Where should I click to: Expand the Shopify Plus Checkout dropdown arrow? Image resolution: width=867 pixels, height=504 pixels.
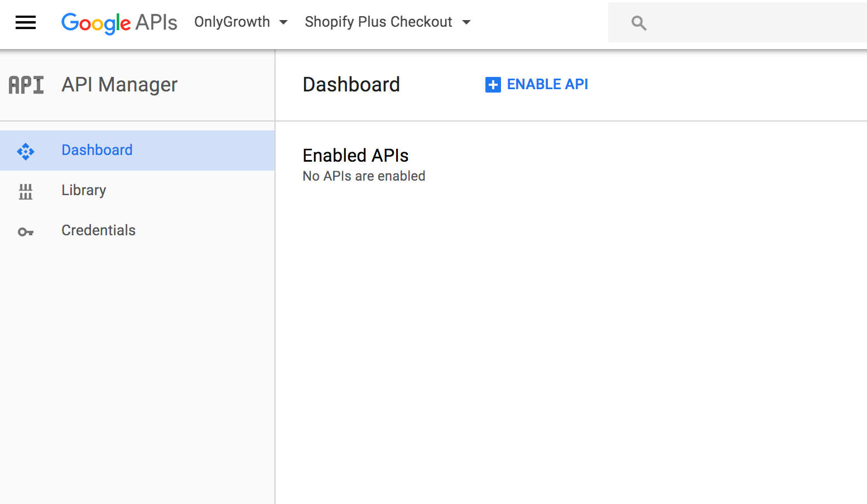tap(466, 22)
